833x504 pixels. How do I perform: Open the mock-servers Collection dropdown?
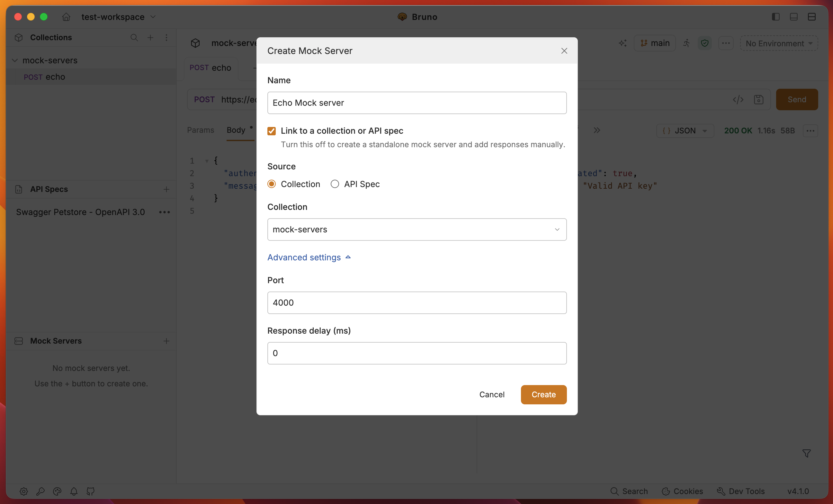click(x=417, y=230)
